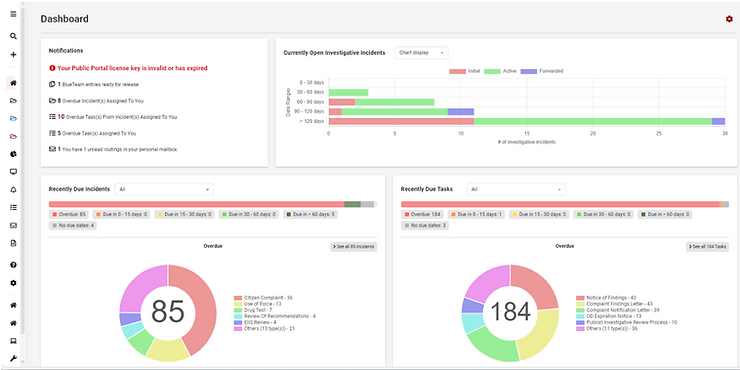Screen dimensions: 740x370
Task: Open the black folder sidebar icon
Action: coord(13,101)
